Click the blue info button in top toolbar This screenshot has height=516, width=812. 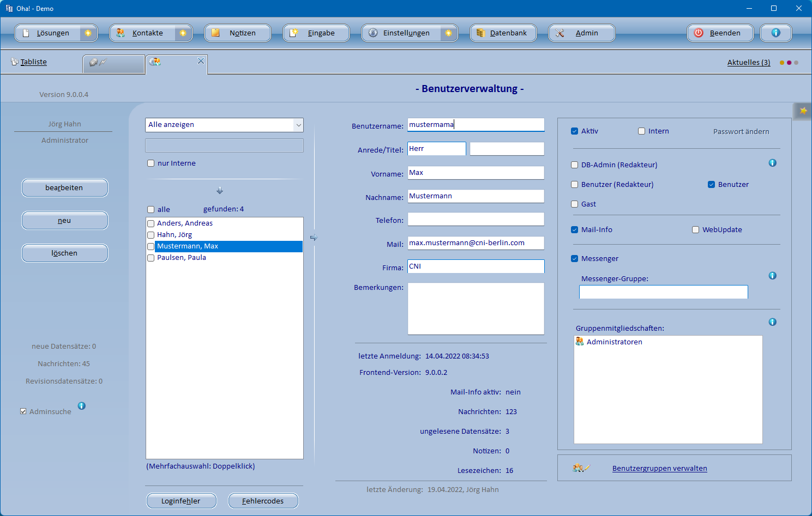pyautogui.click(x=775, y=33)
